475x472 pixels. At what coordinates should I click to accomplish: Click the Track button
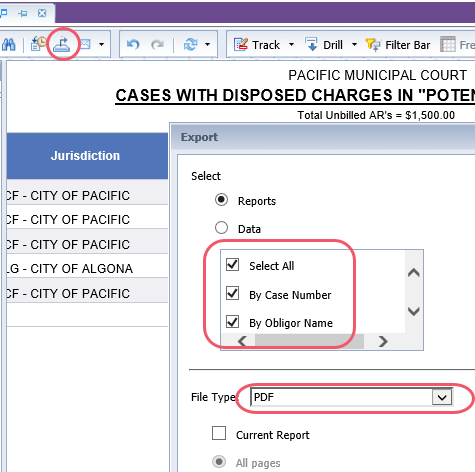point(257,45)
